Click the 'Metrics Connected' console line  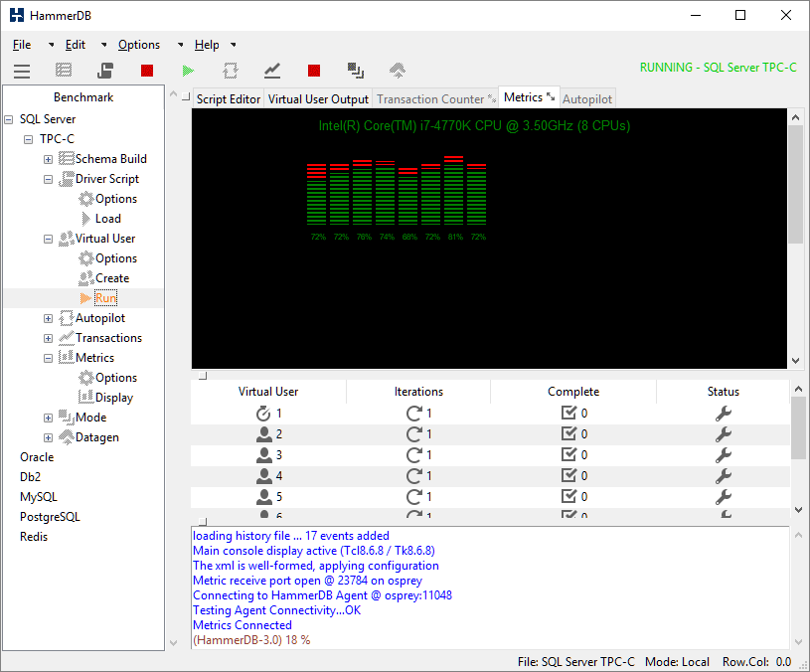tap(243, 625)
